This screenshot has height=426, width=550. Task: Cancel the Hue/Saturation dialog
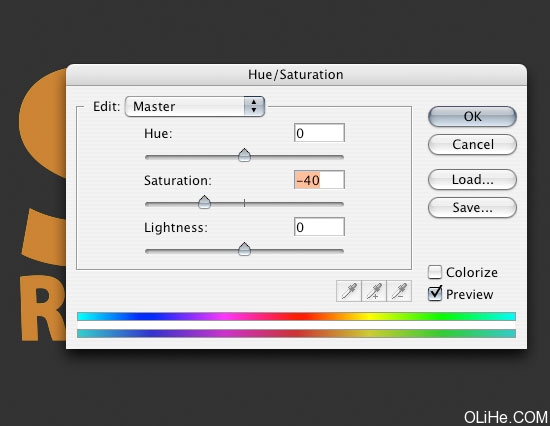(x=472, y=144)
